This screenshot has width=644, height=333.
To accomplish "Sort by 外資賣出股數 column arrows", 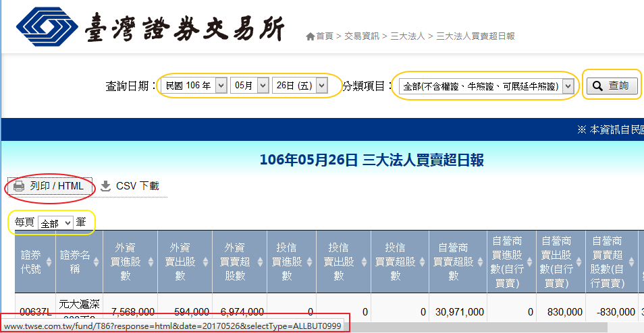I will 205,262.
